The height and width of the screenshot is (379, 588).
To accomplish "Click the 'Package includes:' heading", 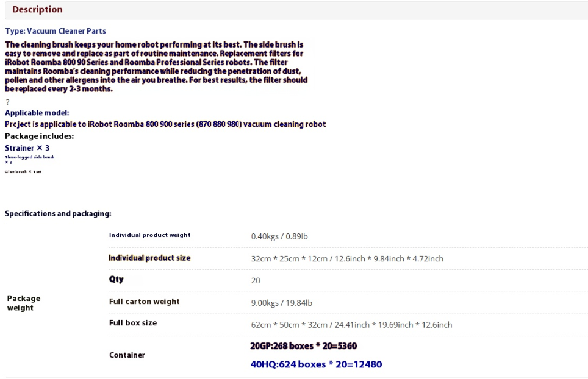I will click(40, 136).
